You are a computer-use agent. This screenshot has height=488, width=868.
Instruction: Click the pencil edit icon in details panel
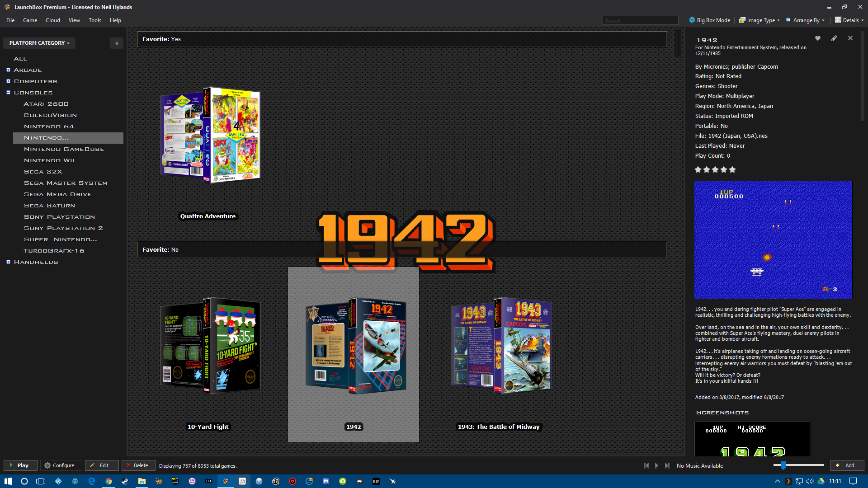[x=834, y=38]
